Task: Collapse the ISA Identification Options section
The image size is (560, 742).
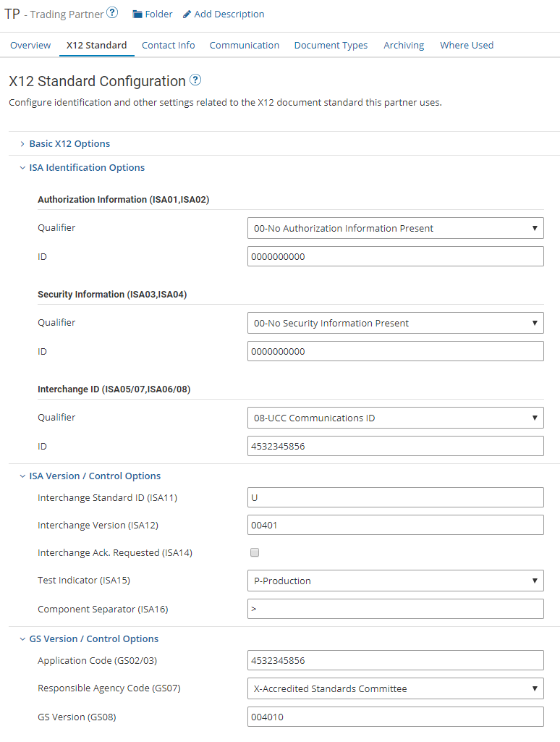Action: (87, 167)
